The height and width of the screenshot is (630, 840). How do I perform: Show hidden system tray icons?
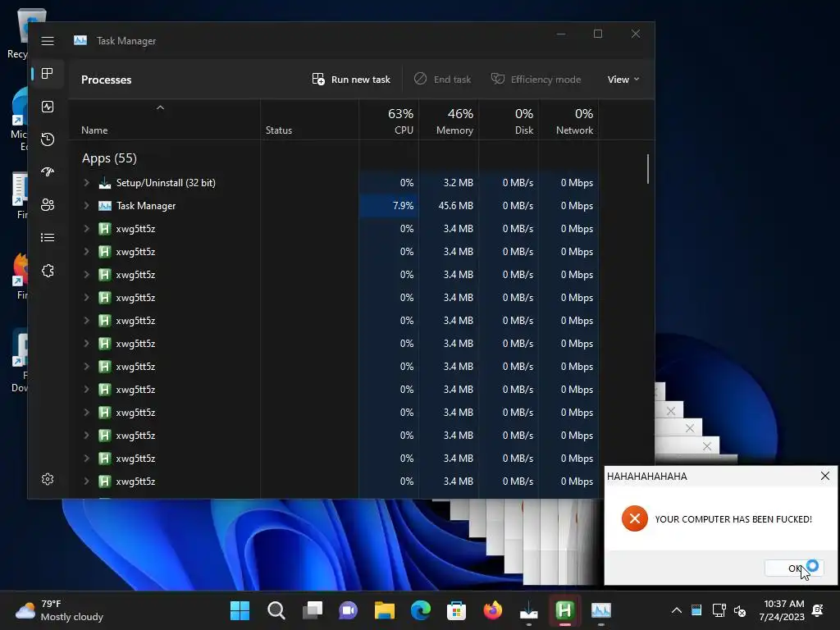coord(677,610)
